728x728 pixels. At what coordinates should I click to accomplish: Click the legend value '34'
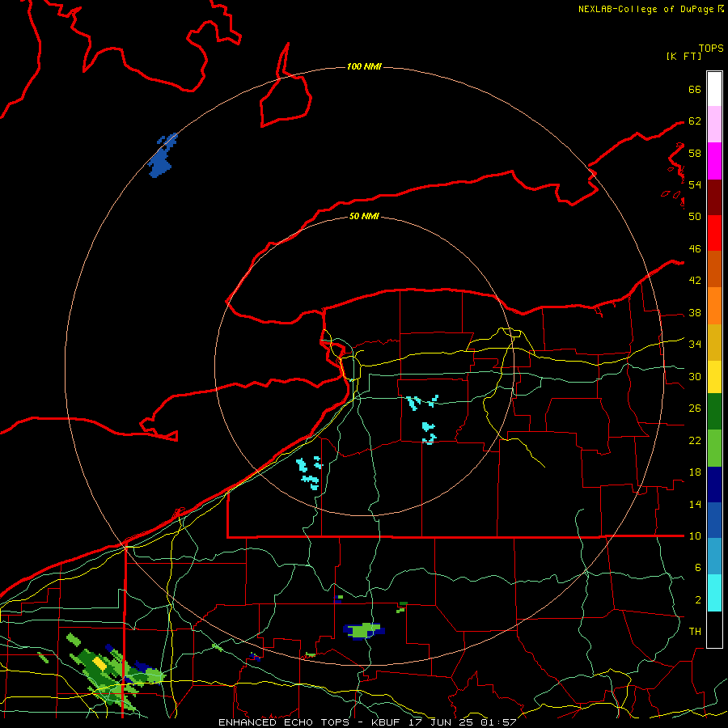click(695, 345)
